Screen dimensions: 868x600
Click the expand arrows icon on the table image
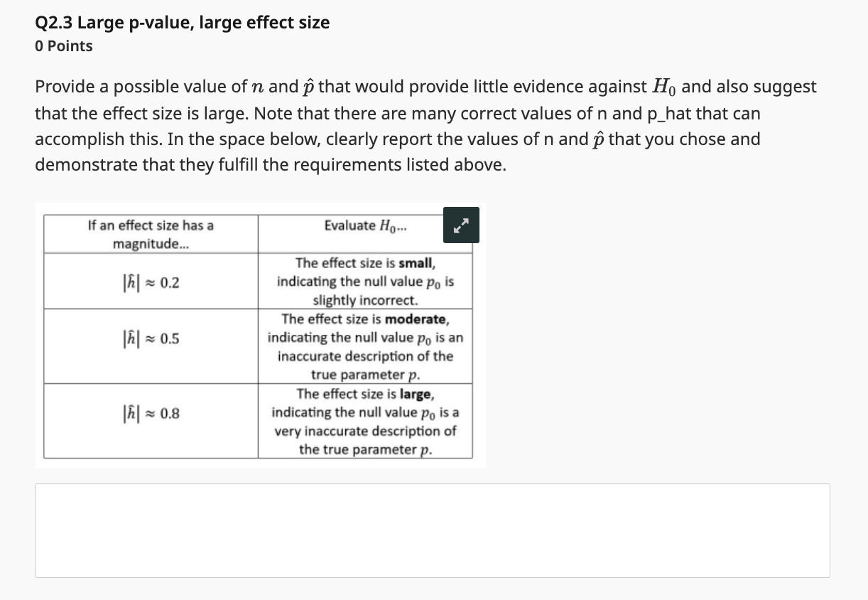click(461, 225)
